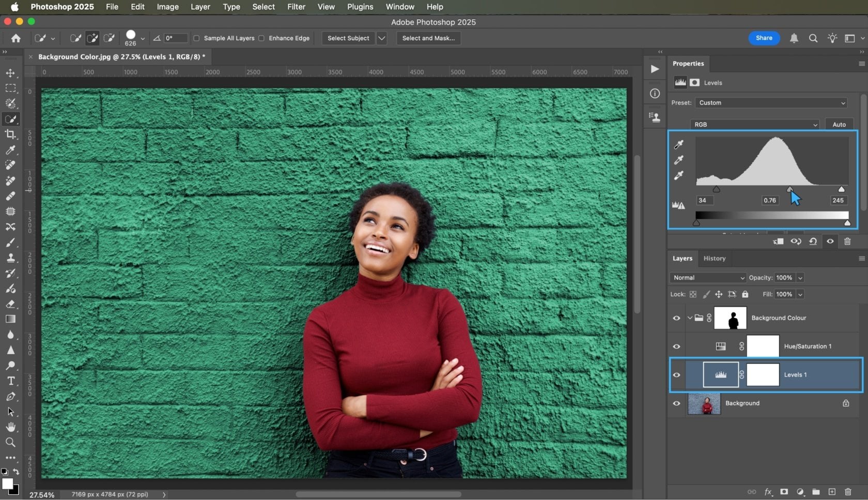Open Add layer style fx menu

point(768,492)
